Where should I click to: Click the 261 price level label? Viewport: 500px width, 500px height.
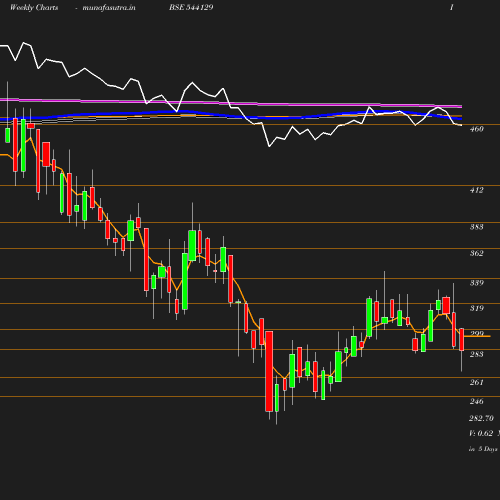click(477, 382)
